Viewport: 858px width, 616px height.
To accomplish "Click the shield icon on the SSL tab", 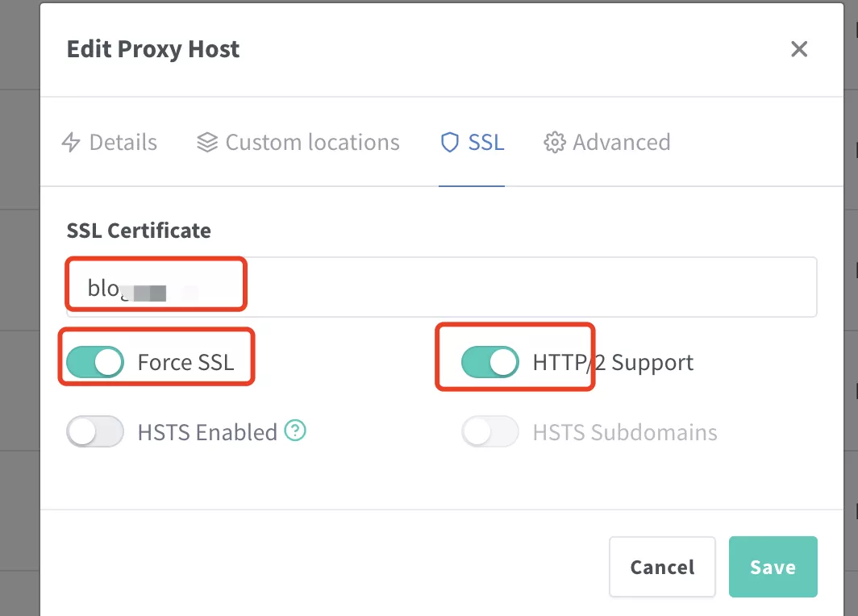I will 449,142.
